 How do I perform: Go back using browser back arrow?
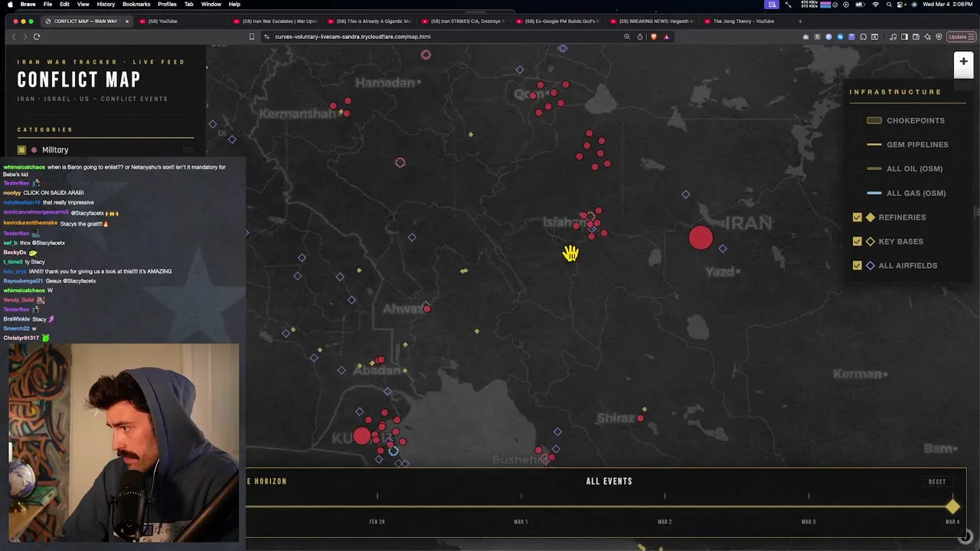pos(14,37)
